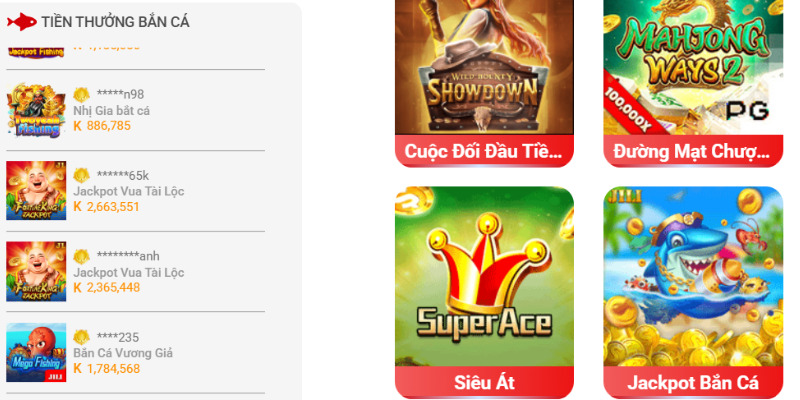Open the Twoyear Fishing game icon
The width and height of the screenshot is (800, 400).
tap(36, 110)
